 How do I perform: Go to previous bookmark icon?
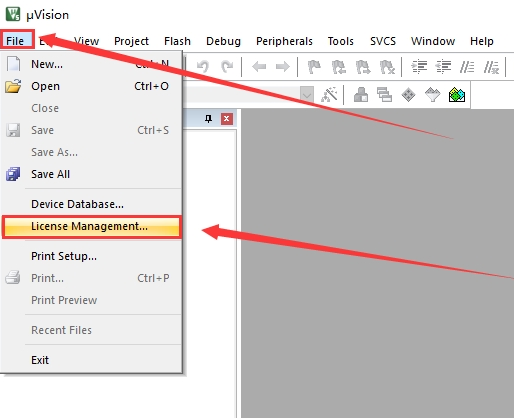click(339, 67)
